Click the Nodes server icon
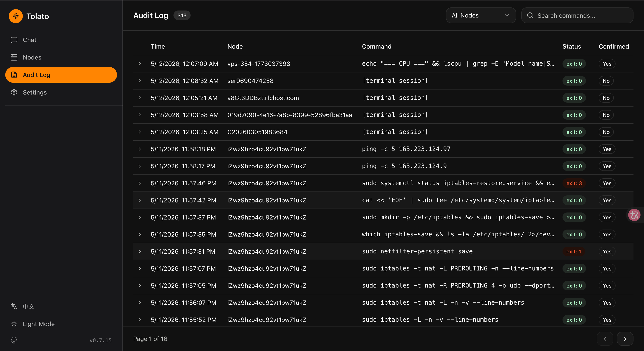The height and width of the screenshot is (351, 644). point(14,58)
